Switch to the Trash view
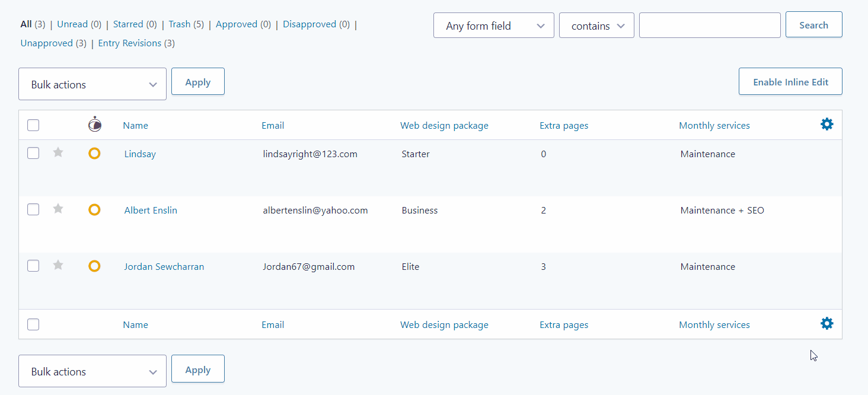868x395 pixels. pyautogui.click(x=180, y=24)
